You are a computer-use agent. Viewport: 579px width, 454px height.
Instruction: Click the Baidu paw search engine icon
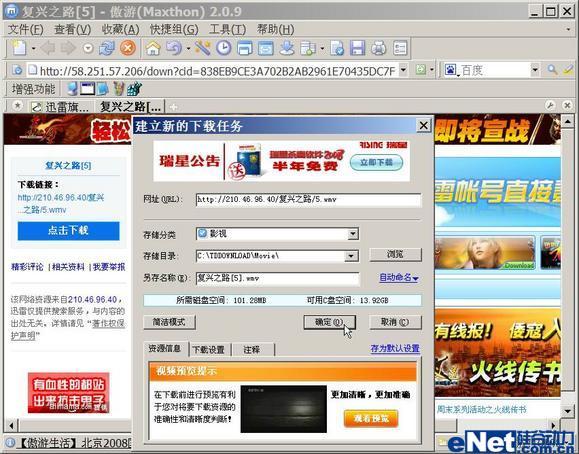coord(450,69)
